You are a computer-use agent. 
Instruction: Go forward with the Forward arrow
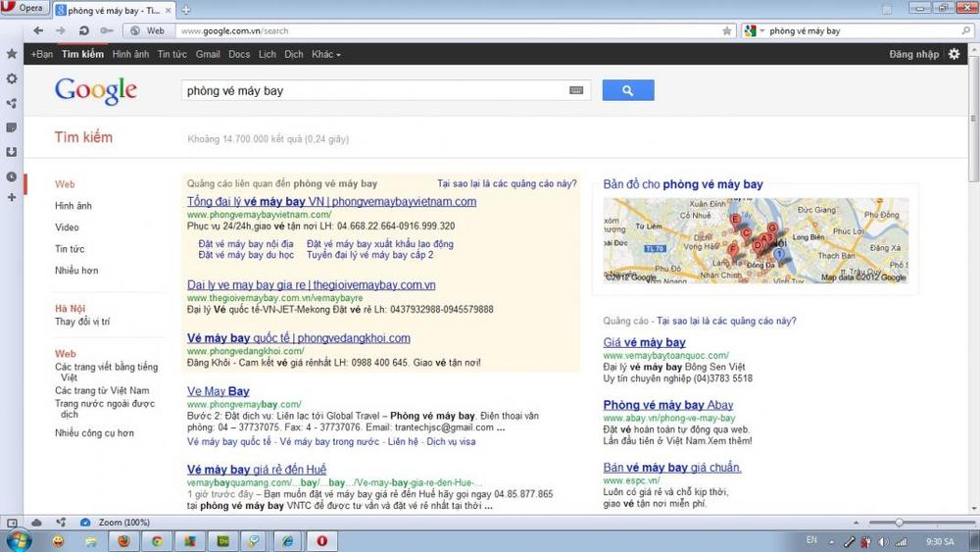point(61,30)
